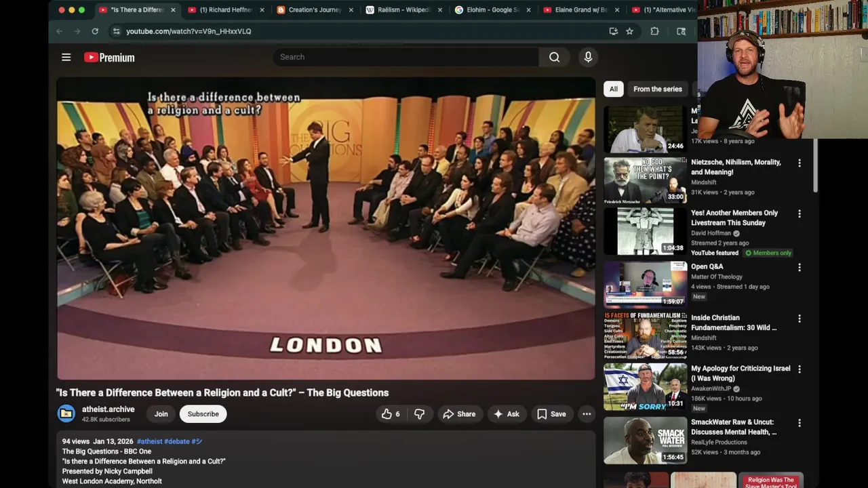Open options menu for Members Only Livestream video
Viewport: 868px width, 488px height.
(x=799, y=214)
